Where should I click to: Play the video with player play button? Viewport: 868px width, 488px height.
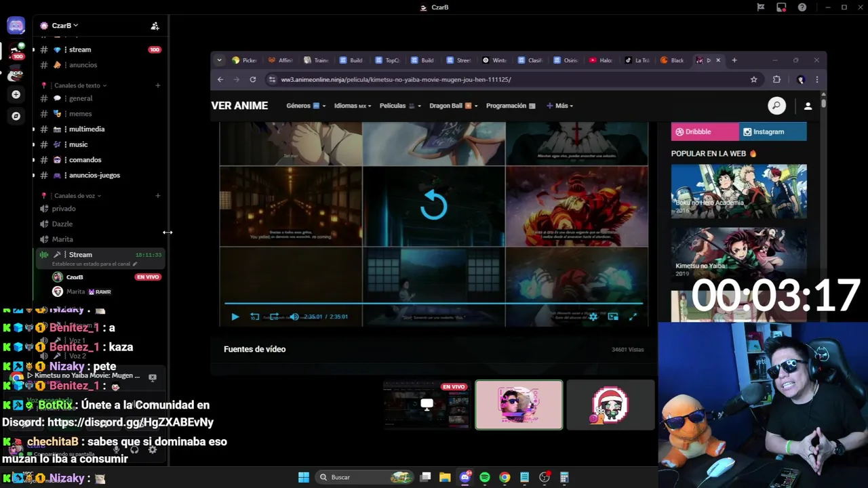(x=235, y=317)
